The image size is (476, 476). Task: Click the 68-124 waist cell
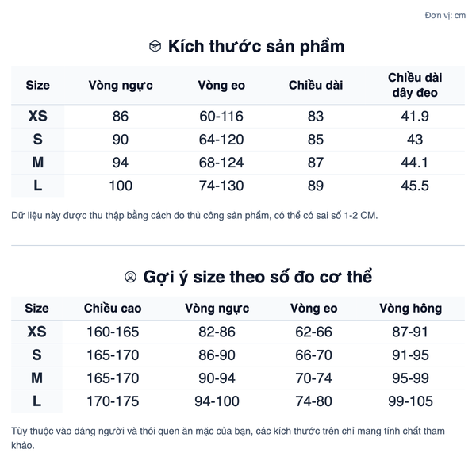coord(221,163)
